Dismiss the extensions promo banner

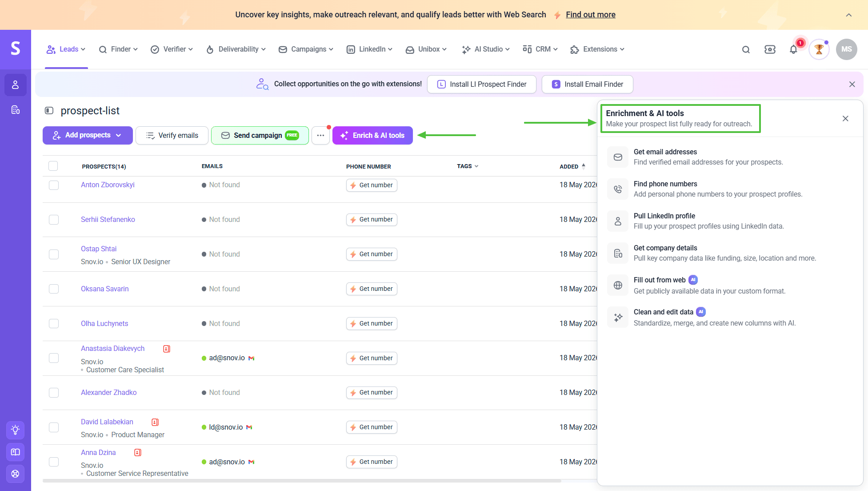[x=852, y=85]
